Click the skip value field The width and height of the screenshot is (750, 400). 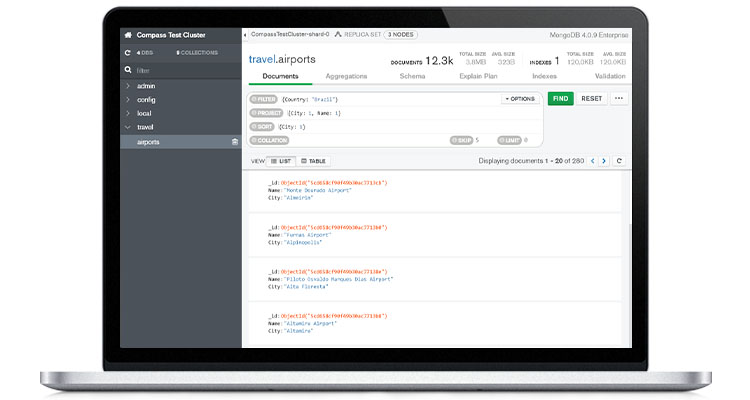point(477,140)
